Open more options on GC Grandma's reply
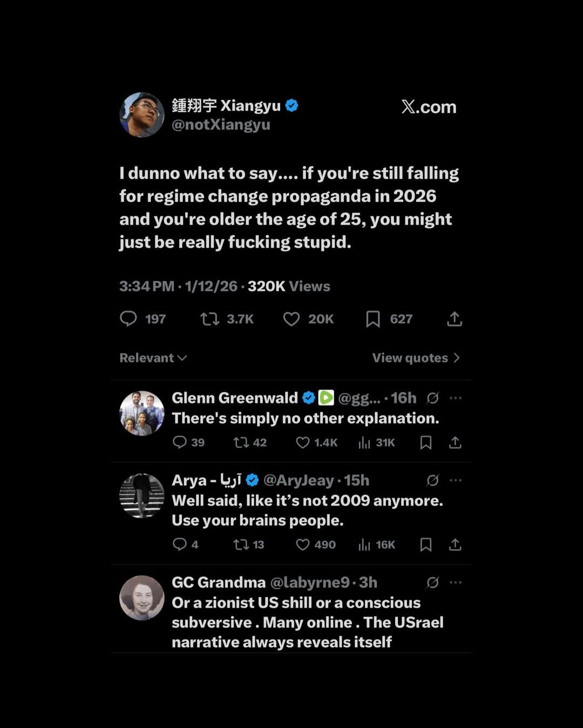583x728 pixels. pos(456,582)
